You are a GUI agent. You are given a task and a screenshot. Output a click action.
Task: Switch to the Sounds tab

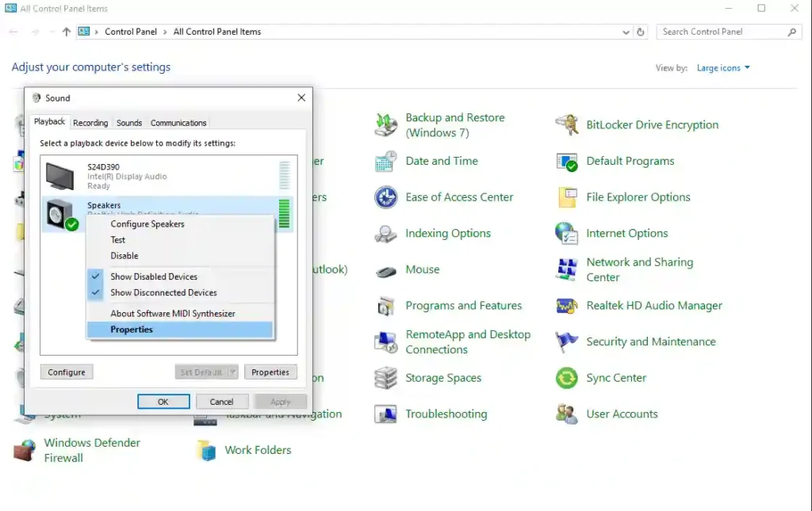tap(129, 123)
